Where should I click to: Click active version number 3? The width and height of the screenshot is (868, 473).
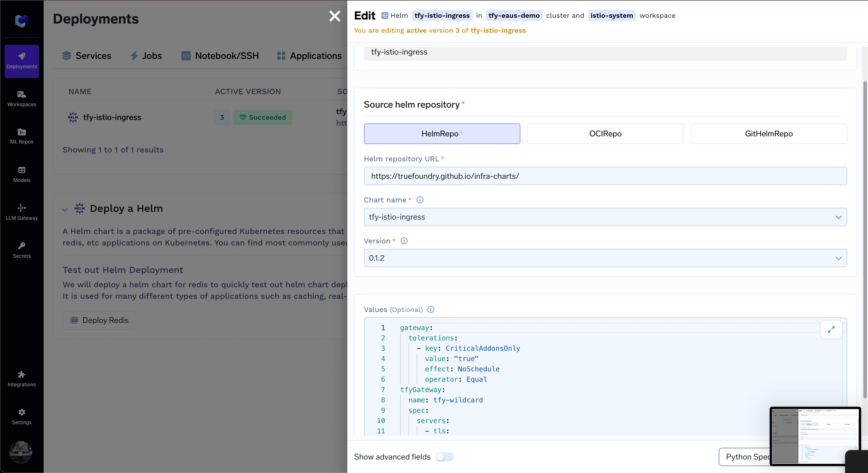coord(222,117)
